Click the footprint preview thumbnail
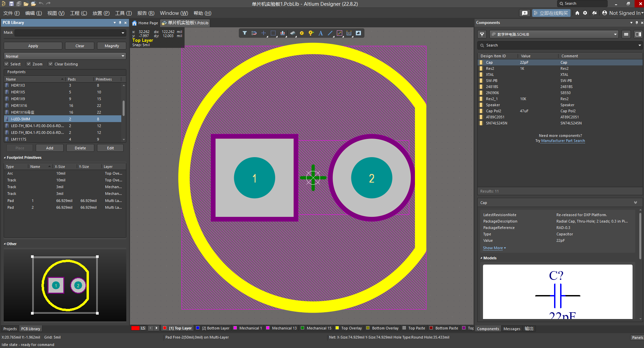Viewport: 644px width, 348px height. pyautogui.click(x=65, y=285)
